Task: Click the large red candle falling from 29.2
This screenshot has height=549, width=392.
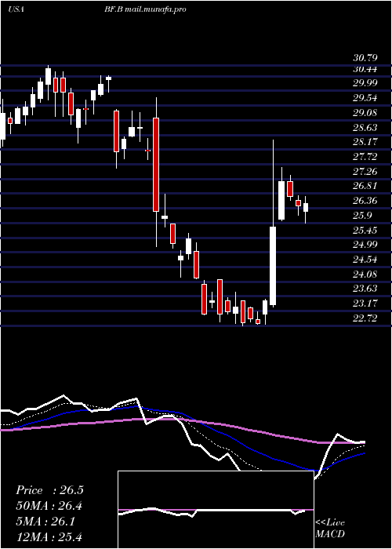Action: point(156,165)
